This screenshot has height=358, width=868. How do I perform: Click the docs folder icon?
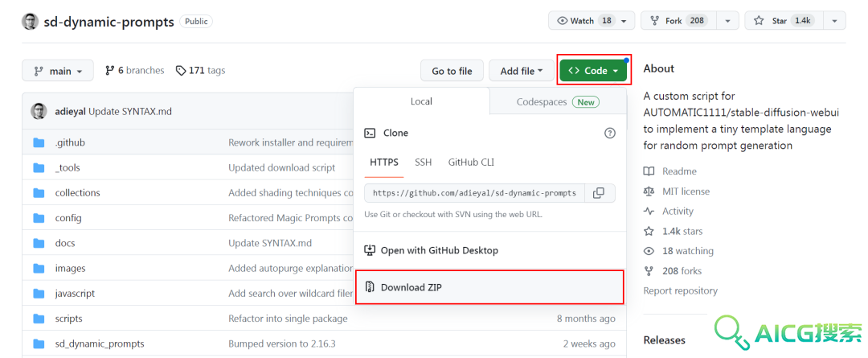coord(39,243)
